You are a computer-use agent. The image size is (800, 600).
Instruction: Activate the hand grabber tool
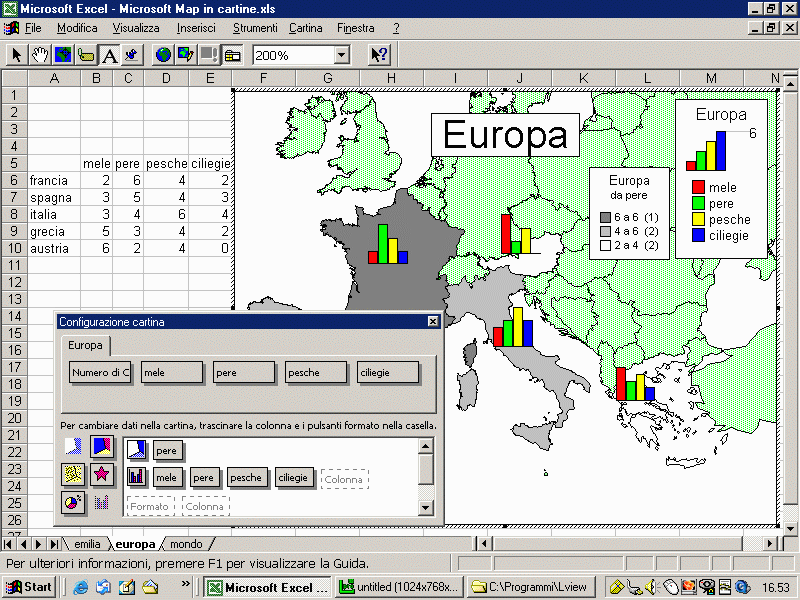pyautogui.click(x=40, y=54)
